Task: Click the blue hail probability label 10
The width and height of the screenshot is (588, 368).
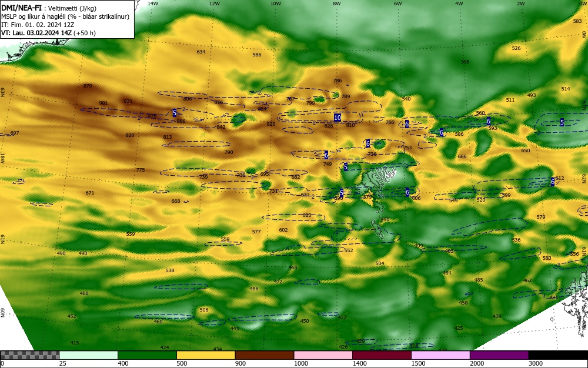Action: click(338, 118)
